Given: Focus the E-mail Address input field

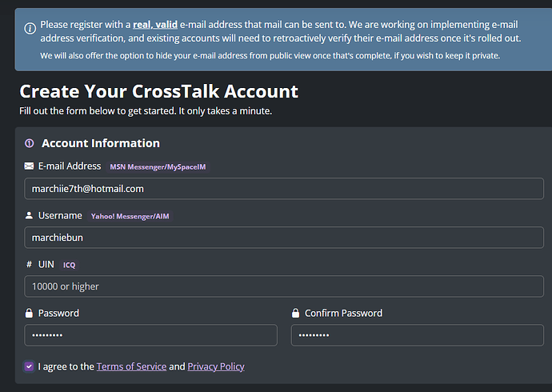Looking at the screenshot, I should (x=284, y=189).
